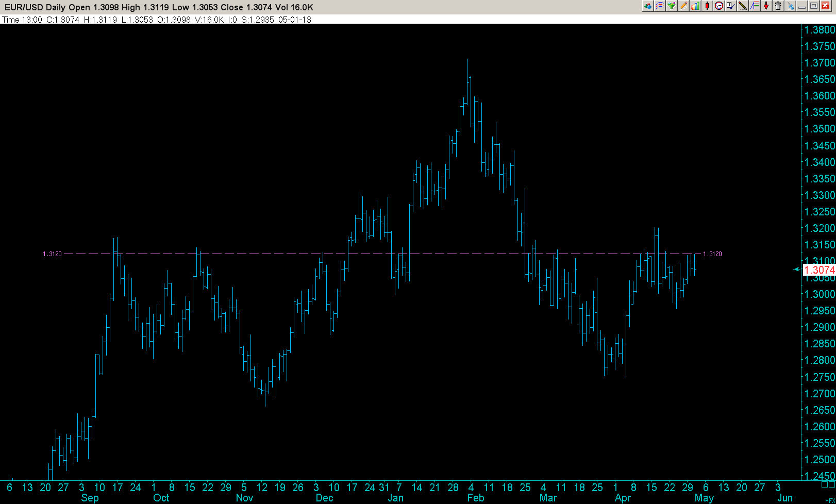Close the EUR/USD chart with red X
Viewport: 836px width, 504px height.
tap(826, 6)
